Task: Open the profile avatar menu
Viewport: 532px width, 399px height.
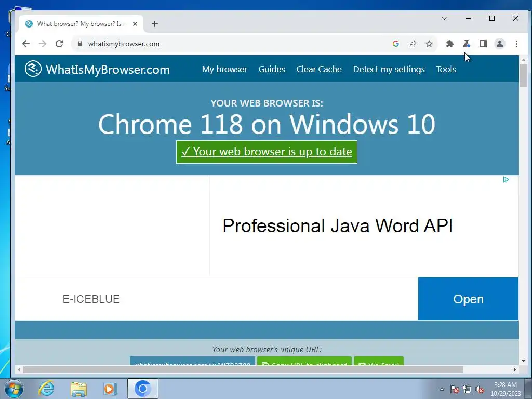Action: click(x=500, y=44)
